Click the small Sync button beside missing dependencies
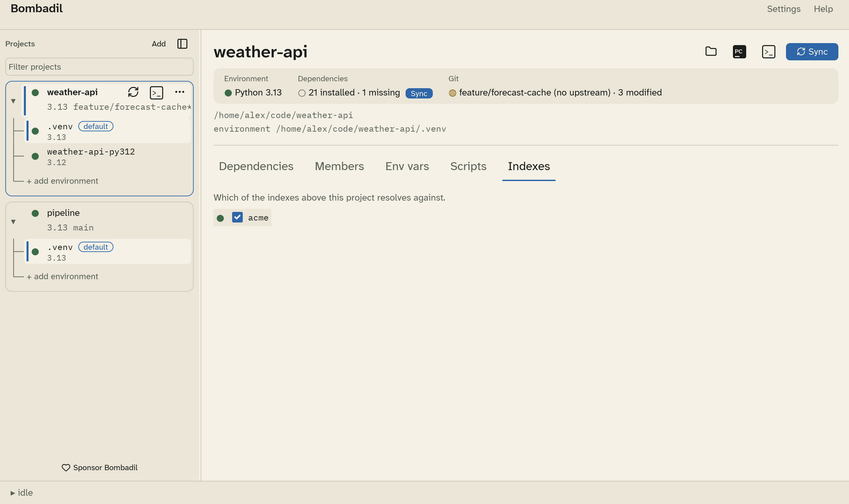Screen dimensions: 849x504 point(419,93)
